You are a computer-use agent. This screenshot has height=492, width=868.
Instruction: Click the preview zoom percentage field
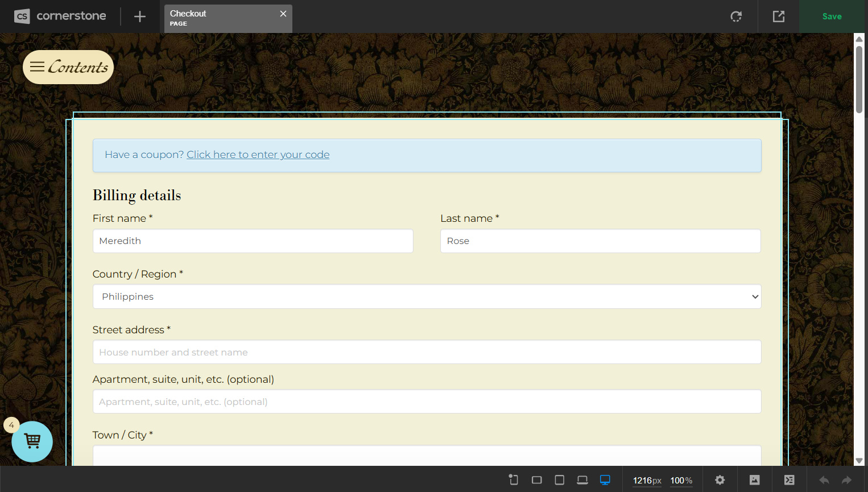[681, 481]
